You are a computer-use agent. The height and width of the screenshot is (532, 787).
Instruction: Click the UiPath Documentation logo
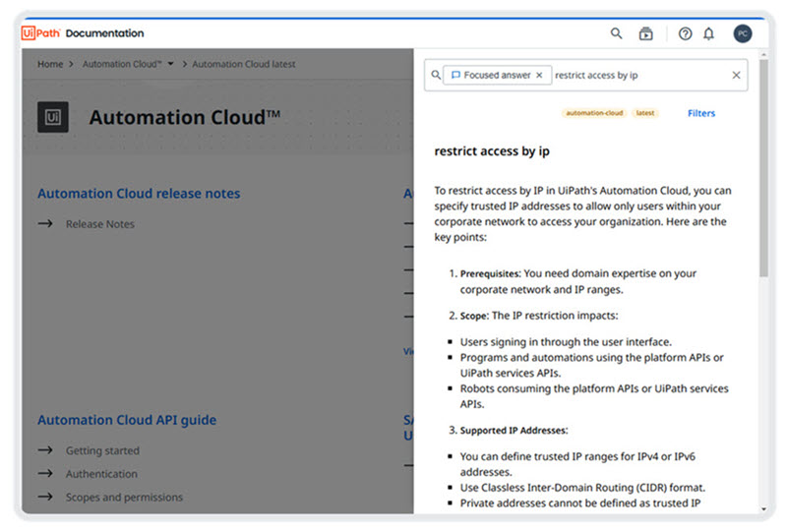coord(83,33)
